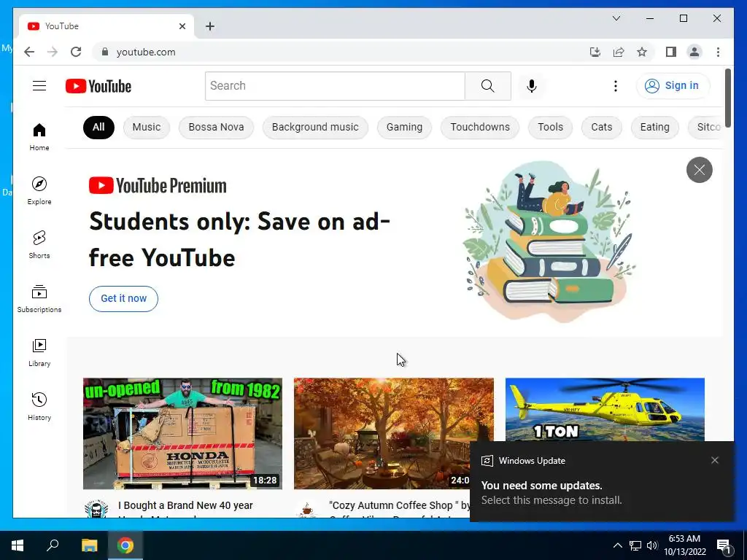Select the Eating filter chip
Screen dimensions: 747x560
point(654,127)
